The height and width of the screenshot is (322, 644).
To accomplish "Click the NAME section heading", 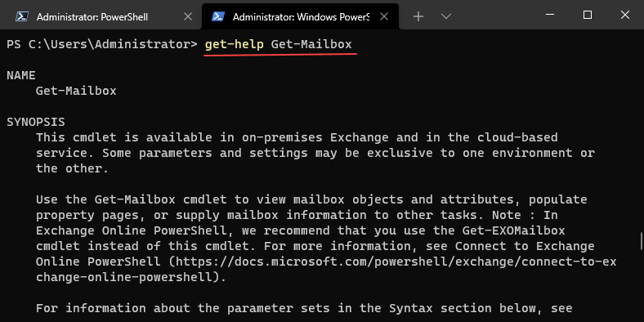I will point(21,75).
